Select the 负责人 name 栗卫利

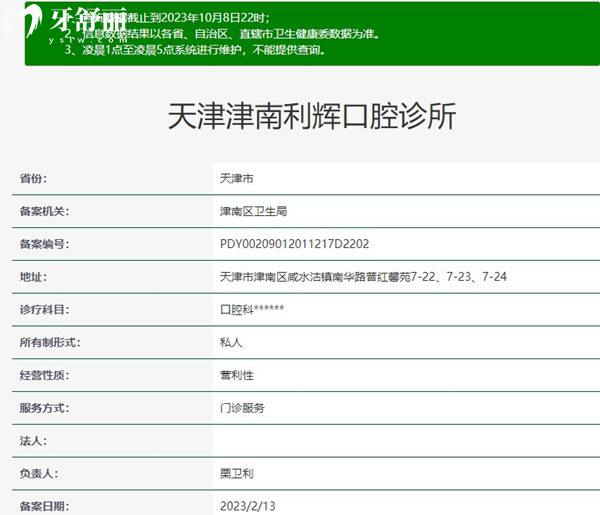[x=236, y=473]
